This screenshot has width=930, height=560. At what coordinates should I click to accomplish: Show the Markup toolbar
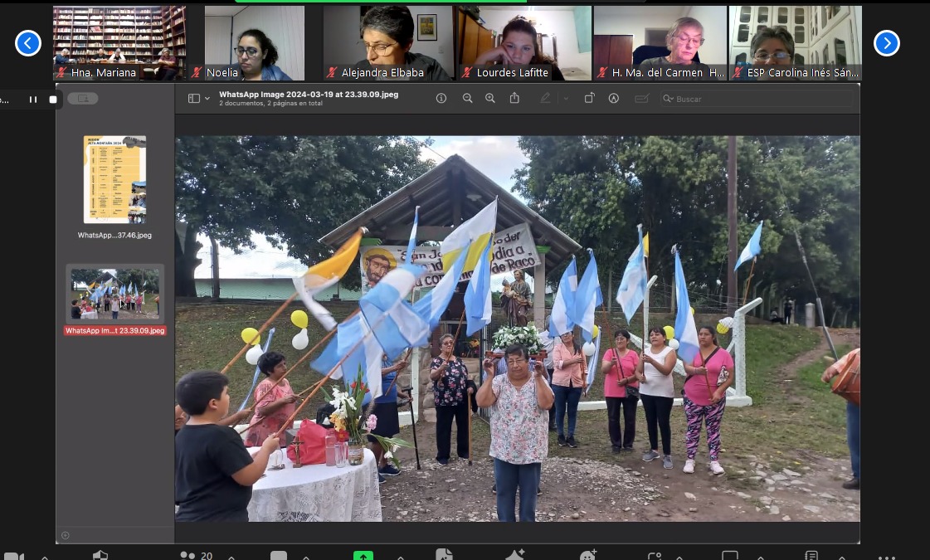pyautogui.click(x=614, y=99)
